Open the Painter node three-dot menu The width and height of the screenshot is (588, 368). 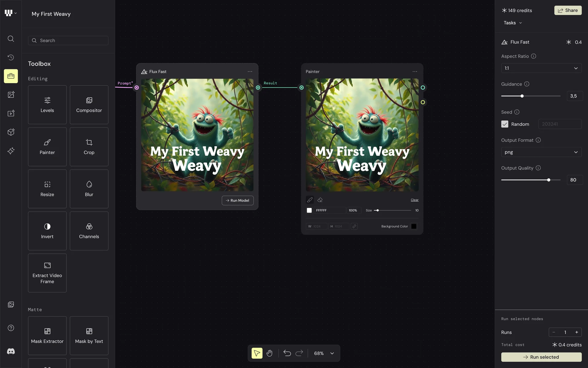(x=415, y=71)
